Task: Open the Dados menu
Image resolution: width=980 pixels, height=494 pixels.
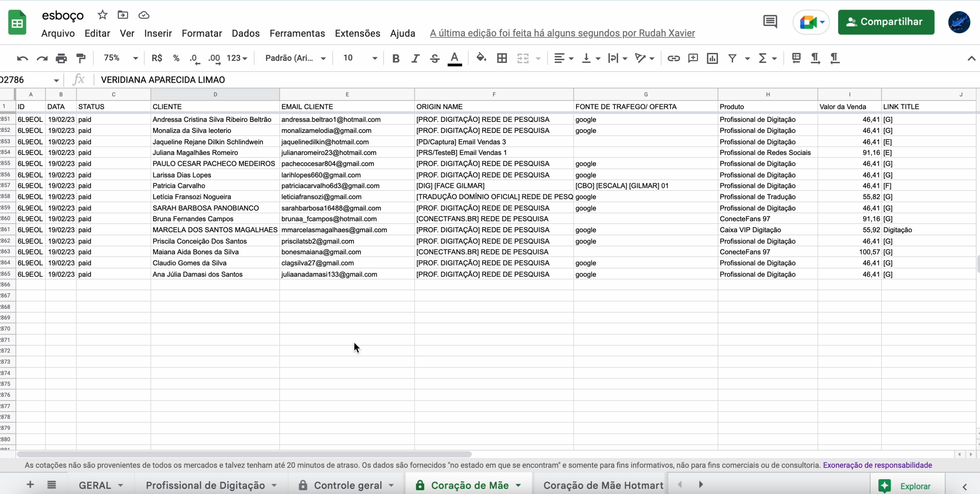Action: point(246,33)
